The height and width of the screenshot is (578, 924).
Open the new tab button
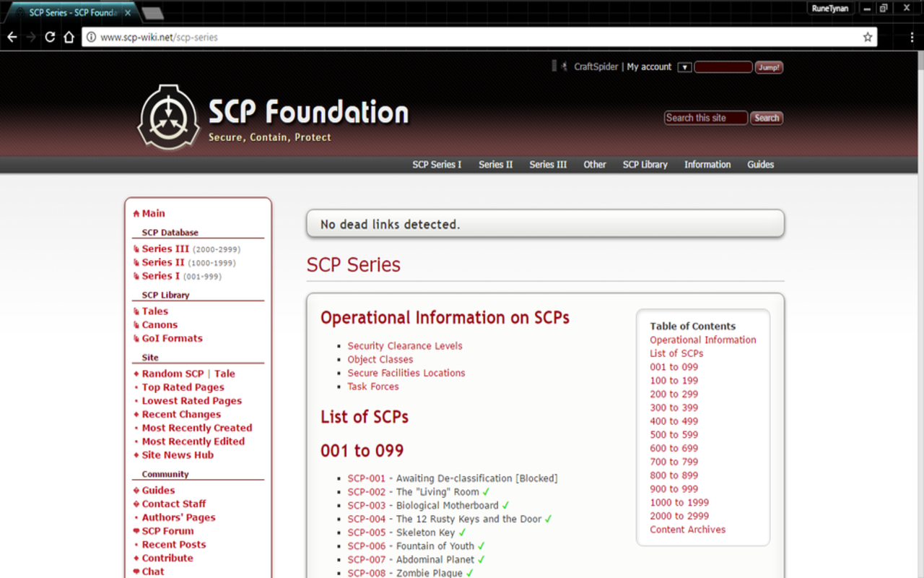[x=152, y=13]
